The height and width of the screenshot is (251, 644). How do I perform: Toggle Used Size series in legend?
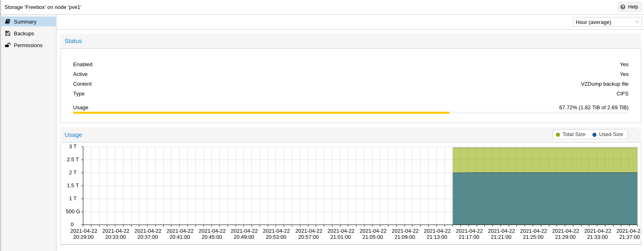click(x=607, y=134)
